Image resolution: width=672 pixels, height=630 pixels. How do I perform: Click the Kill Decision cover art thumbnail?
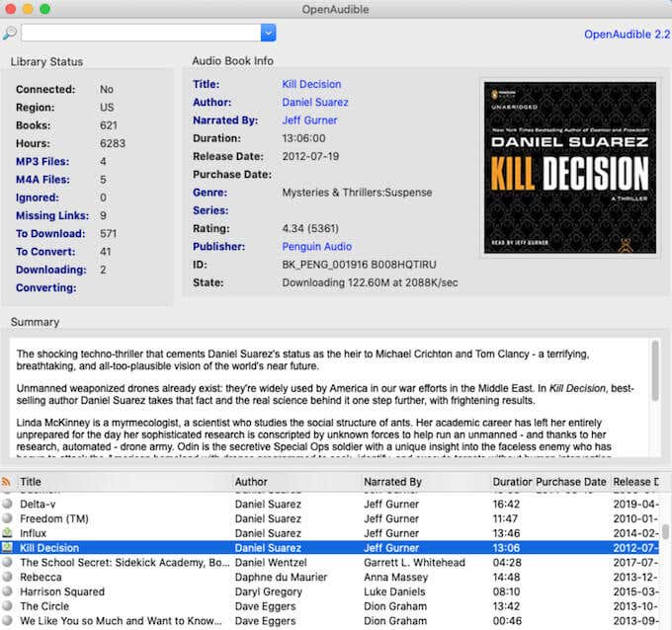point(570,168)
